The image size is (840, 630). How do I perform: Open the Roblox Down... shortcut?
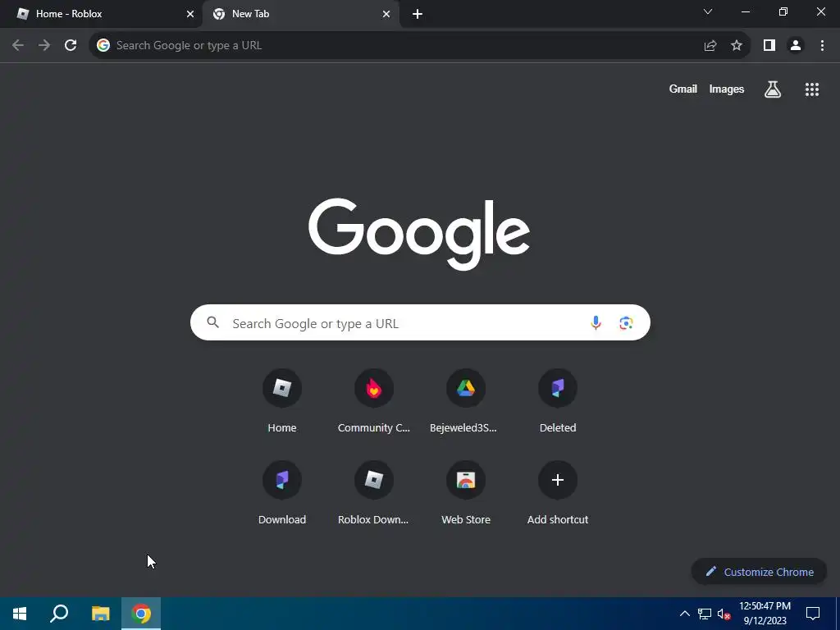[x=374, y=493]
